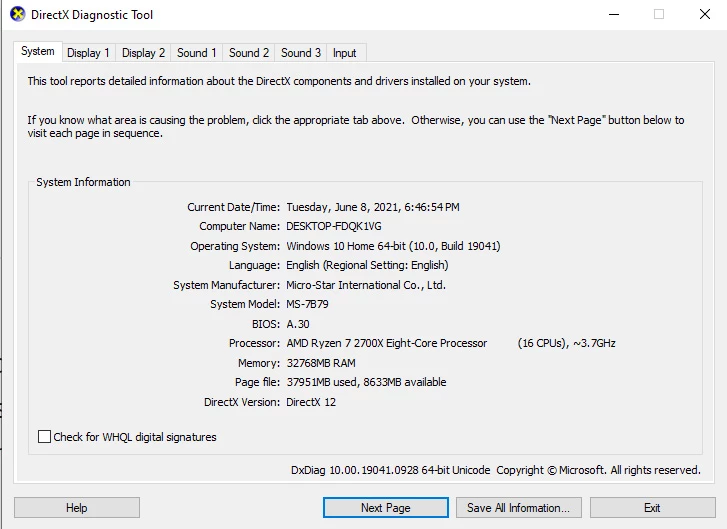Screen dimensions: 727x529
Task: Click the 'Processor:' label
Action: (x=255, y=343)
